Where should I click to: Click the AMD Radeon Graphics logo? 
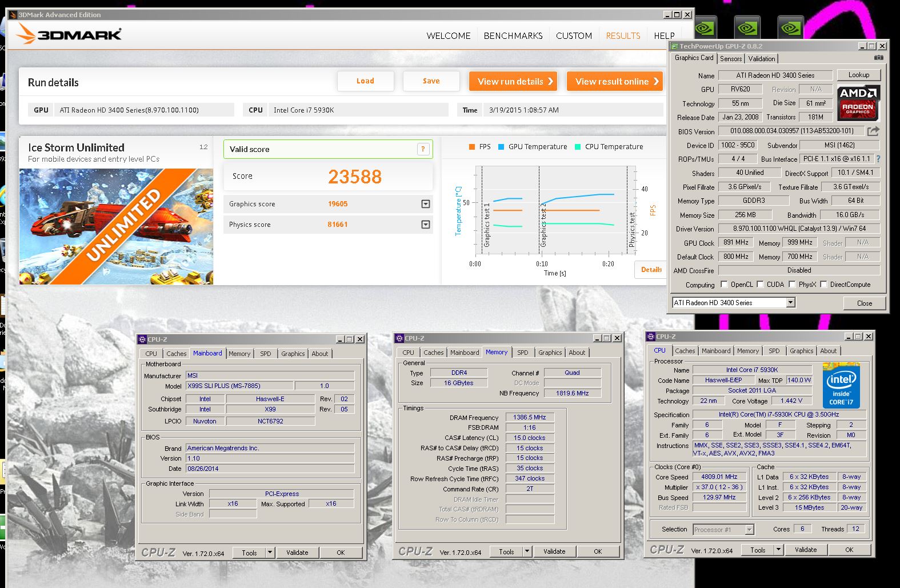pos(858,103)
